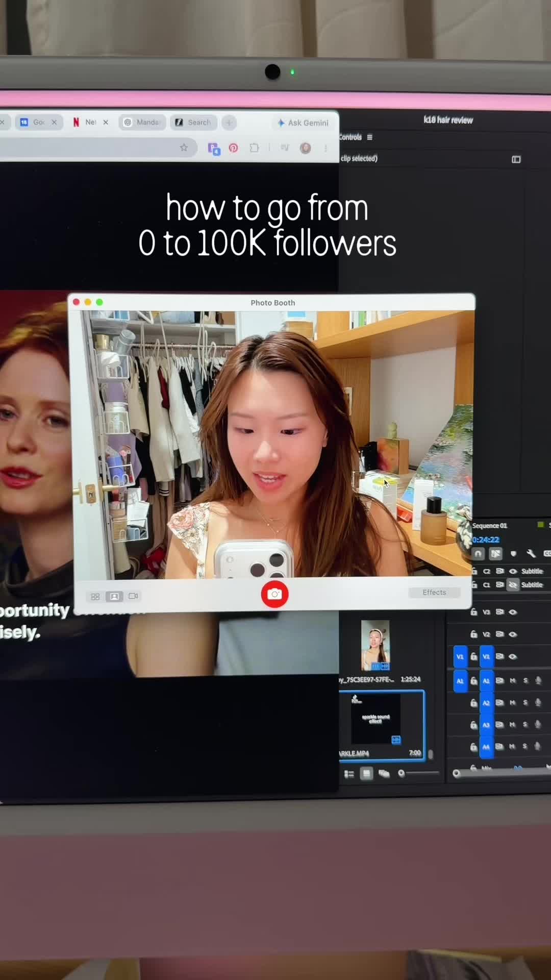Open the Chrome three-dot menu
This screenshot has height=980, width=551.
(325, 149)
